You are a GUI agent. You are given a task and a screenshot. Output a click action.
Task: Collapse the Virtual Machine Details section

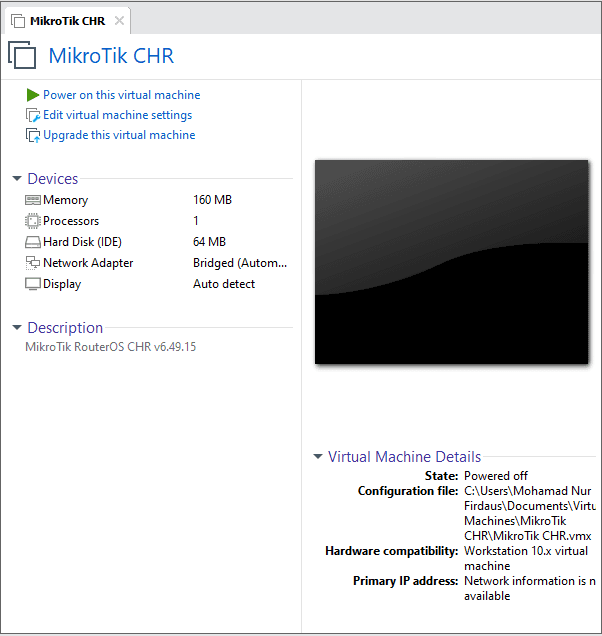click(318, 457)
